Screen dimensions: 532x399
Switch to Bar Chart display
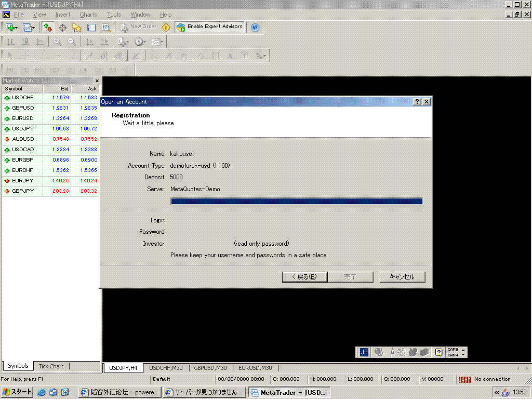coord(11,42)
